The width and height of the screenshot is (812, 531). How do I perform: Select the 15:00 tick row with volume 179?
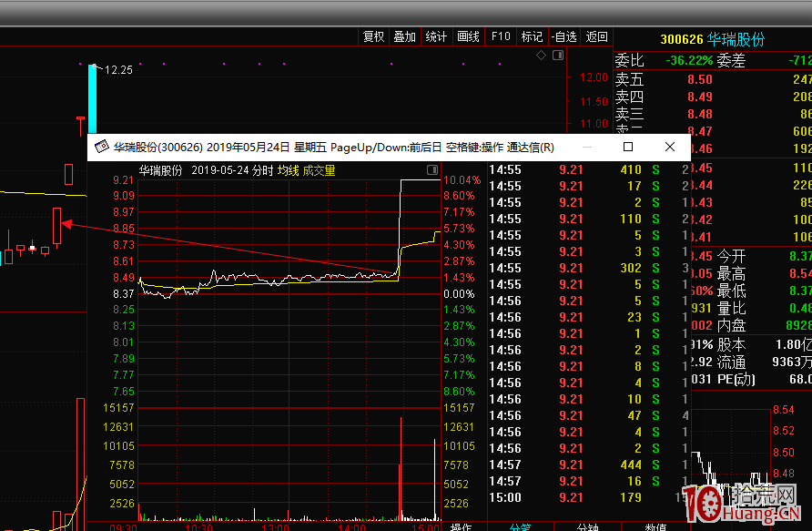click(588, 497)
